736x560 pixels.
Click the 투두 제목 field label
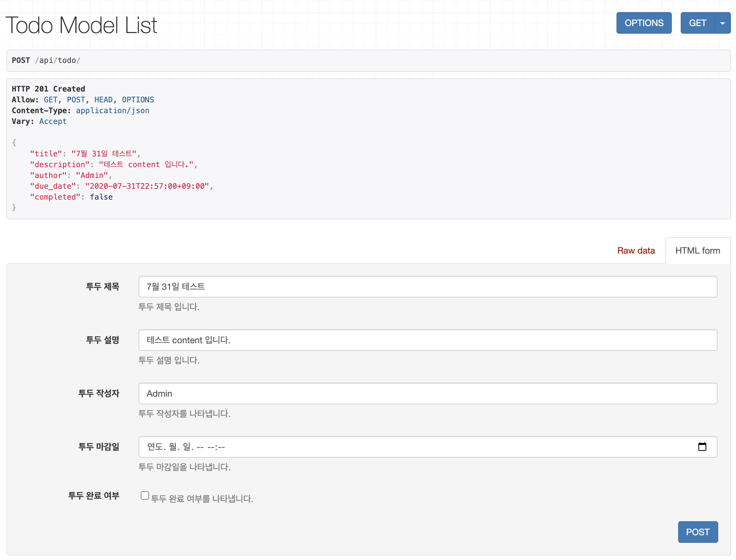[x=102, y=287]
